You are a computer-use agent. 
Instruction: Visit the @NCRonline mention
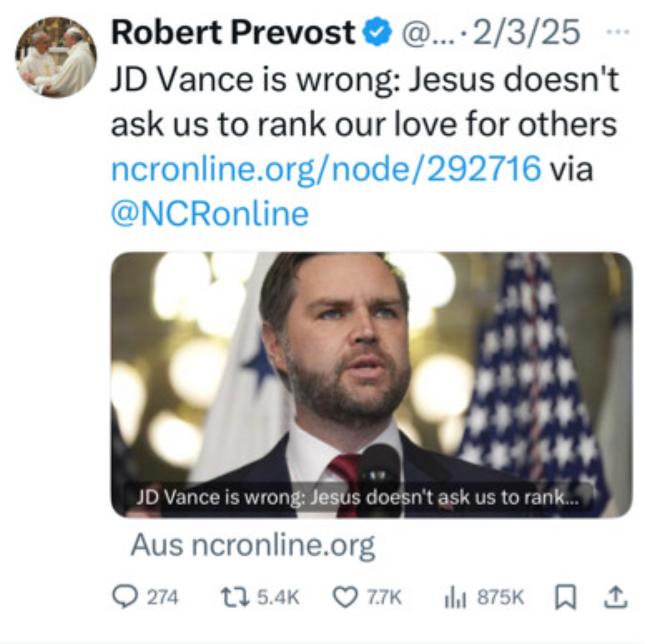209,213
